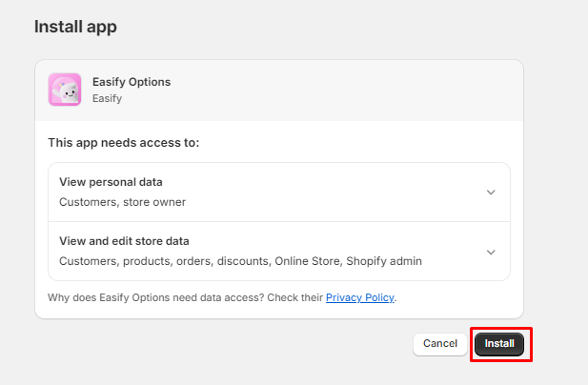Screen dimensions: 588x385
Task: Click the Install button
Action: 499,344
